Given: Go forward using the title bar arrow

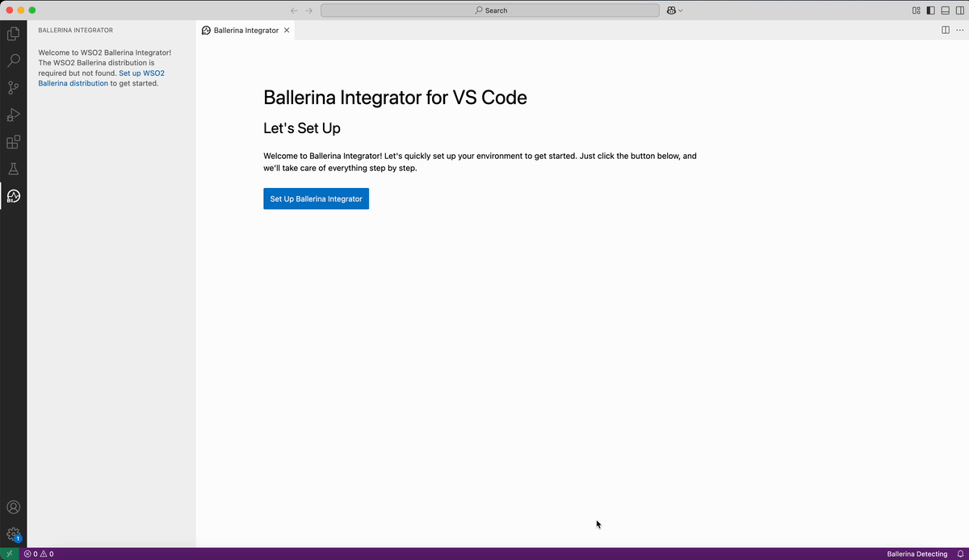Looking at the screenshot, I should (x=308, y=10).
